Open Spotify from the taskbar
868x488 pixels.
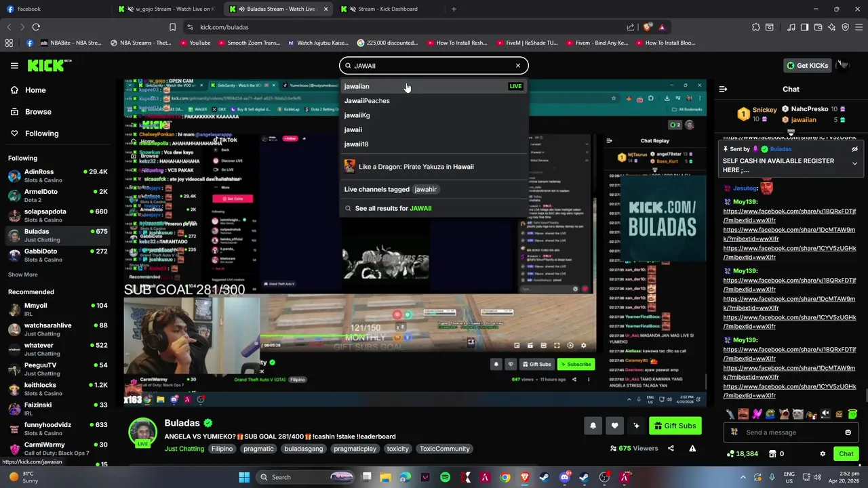pos(445,477)
